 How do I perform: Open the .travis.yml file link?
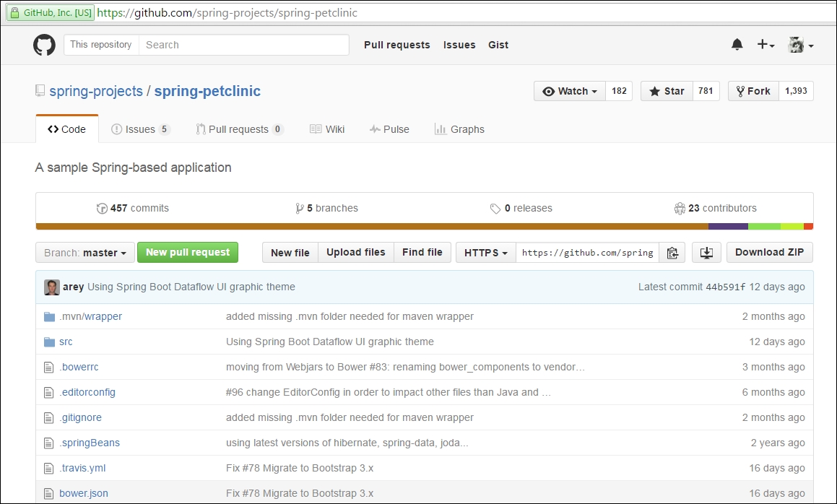tap(83, 468)
